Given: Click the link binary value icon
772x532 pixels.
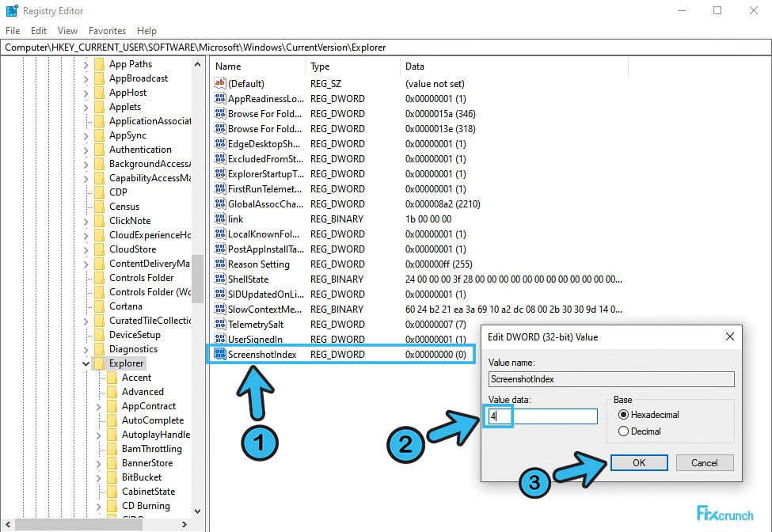Looking at the screenshot, I should (219, 218).
